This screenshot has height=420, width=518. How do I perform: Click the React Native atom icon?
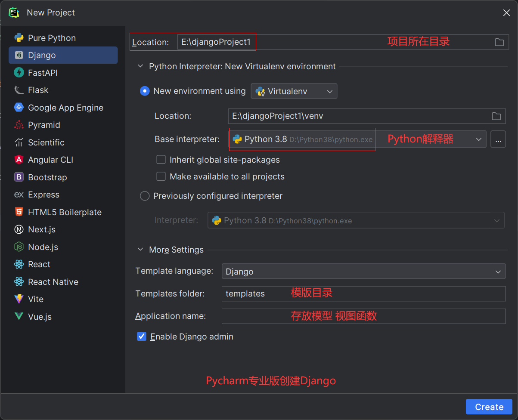19,282
